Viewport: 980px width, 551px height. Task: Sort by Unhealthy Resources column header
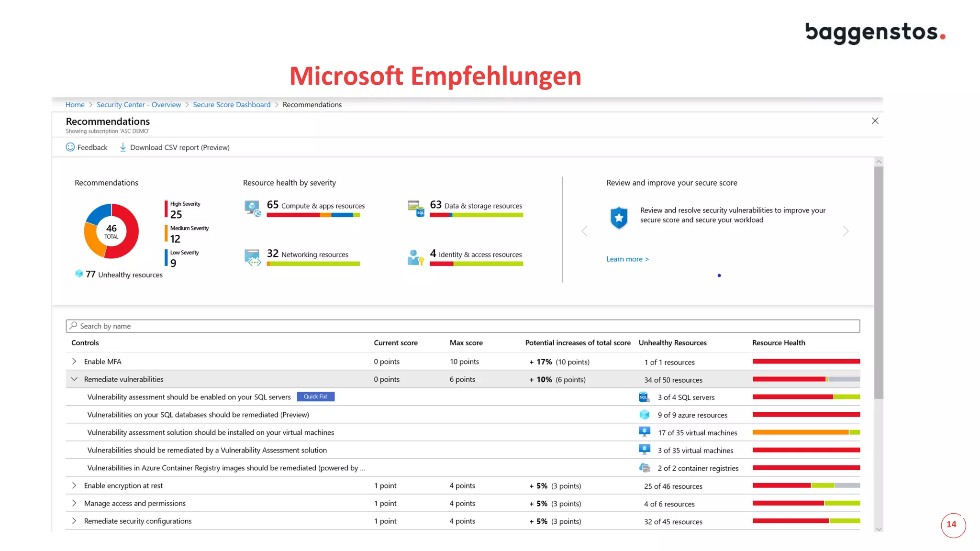pyautogui.click(x=673, y=342)
